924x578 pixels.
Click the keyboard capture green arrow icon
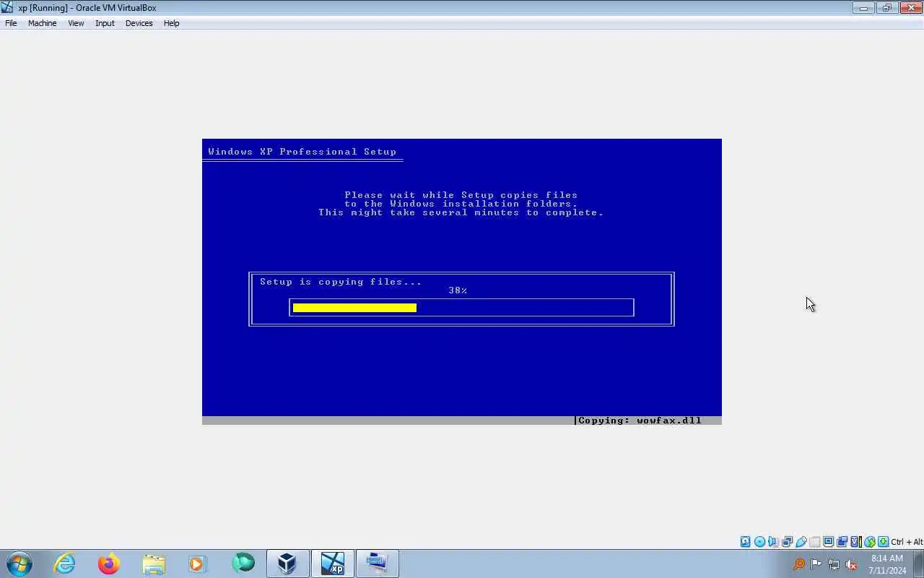pos(883,542)
